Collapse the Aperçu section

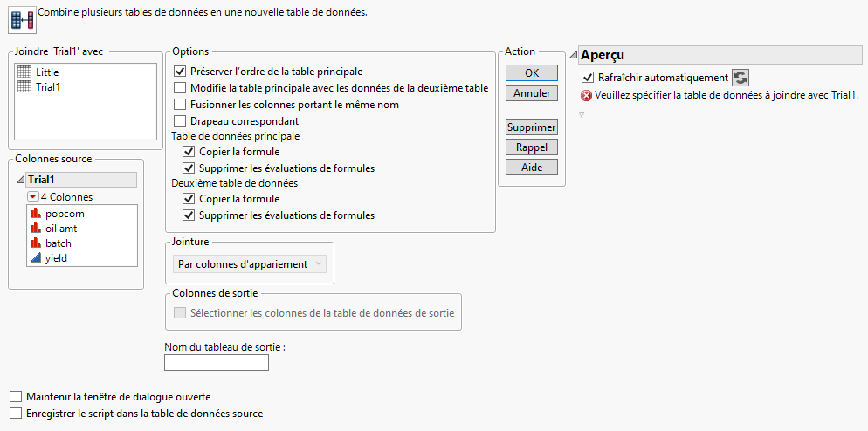(x=573, y=56)
